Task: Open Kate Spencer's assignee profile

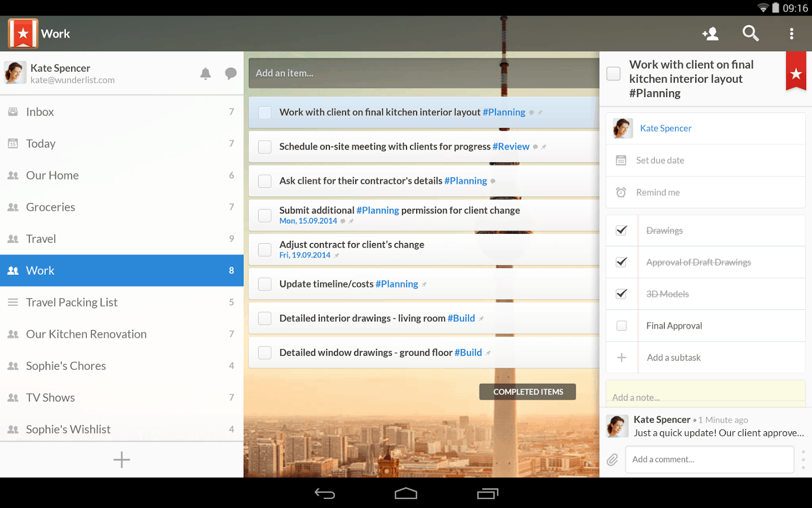Action: click(x=665, y=128)
